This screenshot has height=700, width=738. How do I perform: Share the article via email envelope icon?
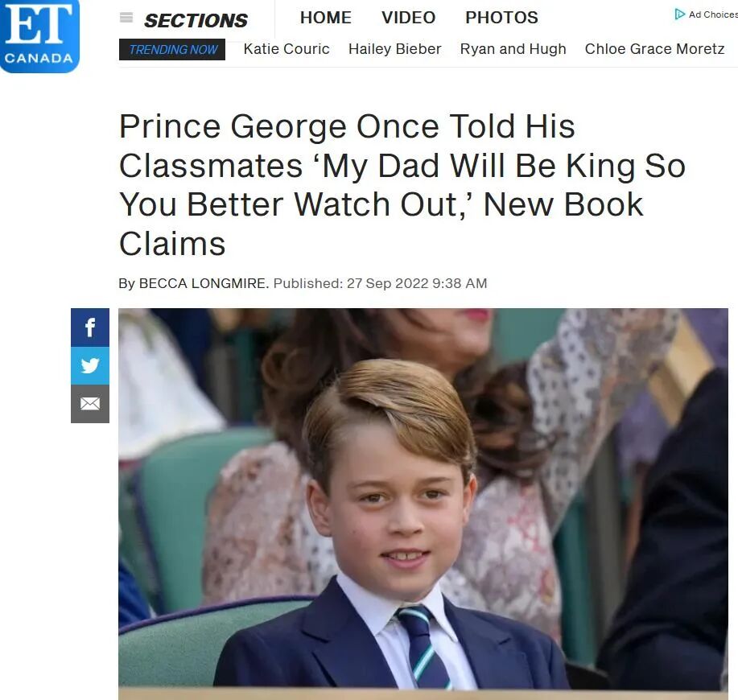tap(90, 404)
